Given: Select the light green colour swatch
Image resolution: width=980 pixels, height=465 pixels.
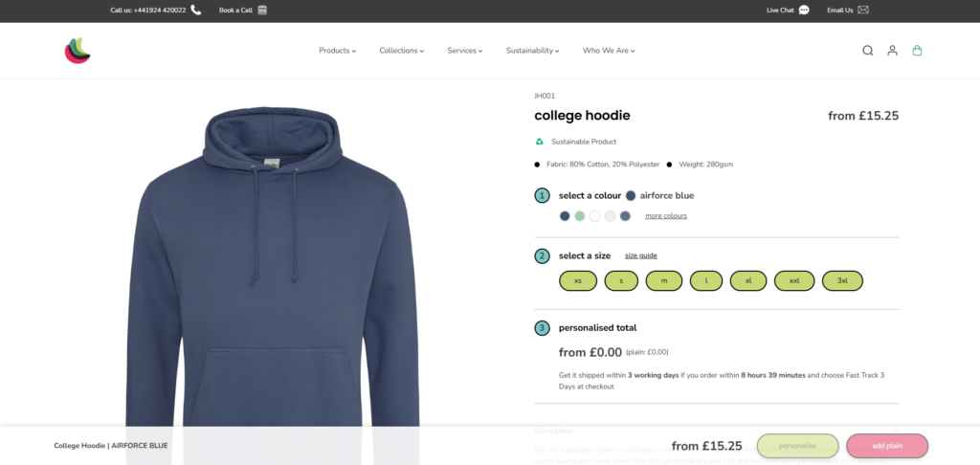Looking at the screenshot, I should pos(580,216).
